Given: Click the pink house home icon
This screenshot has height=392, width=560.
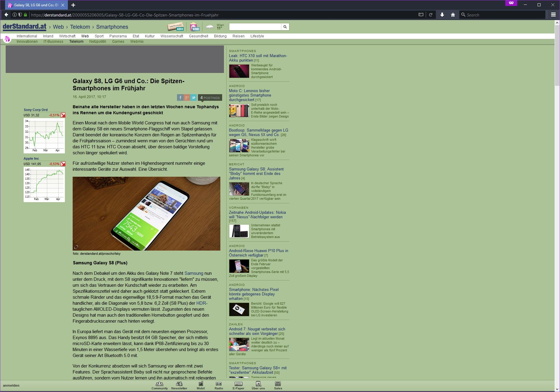Looking at the screenshot, I should click(x=7, y=39).
